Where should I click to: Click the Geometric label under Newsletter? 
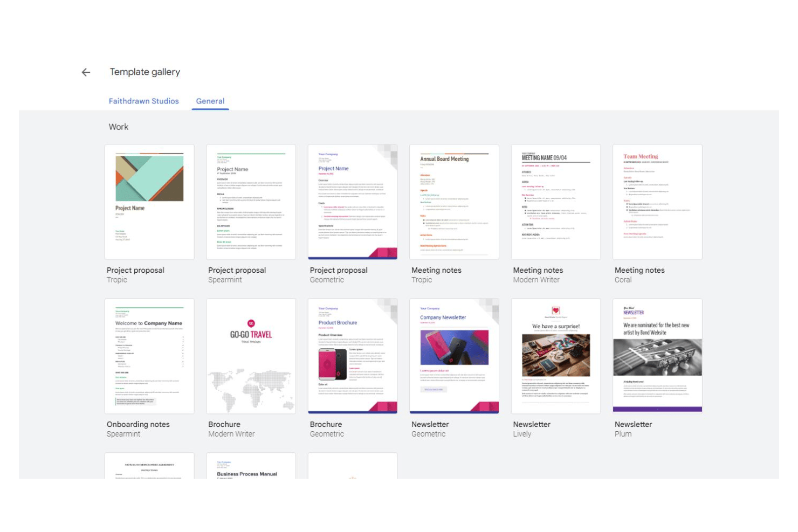[429, 434]
